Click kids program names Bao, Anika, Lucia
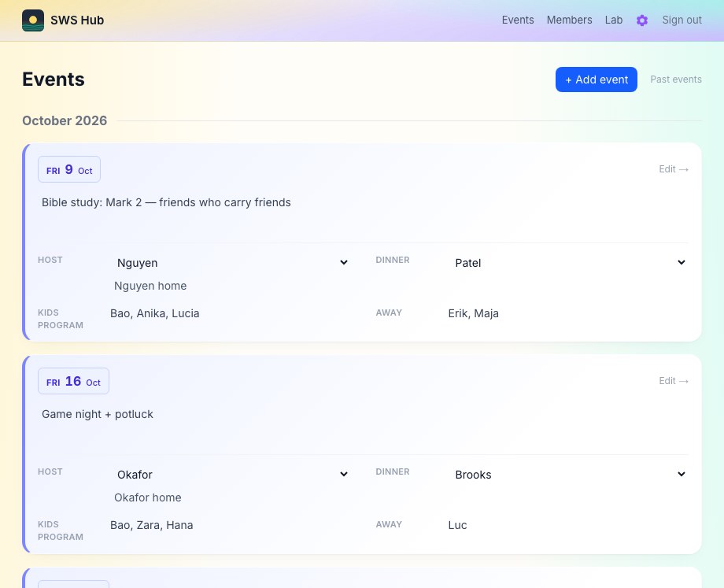This screenshot has height=588, width=724. click(x=155, y=313)
